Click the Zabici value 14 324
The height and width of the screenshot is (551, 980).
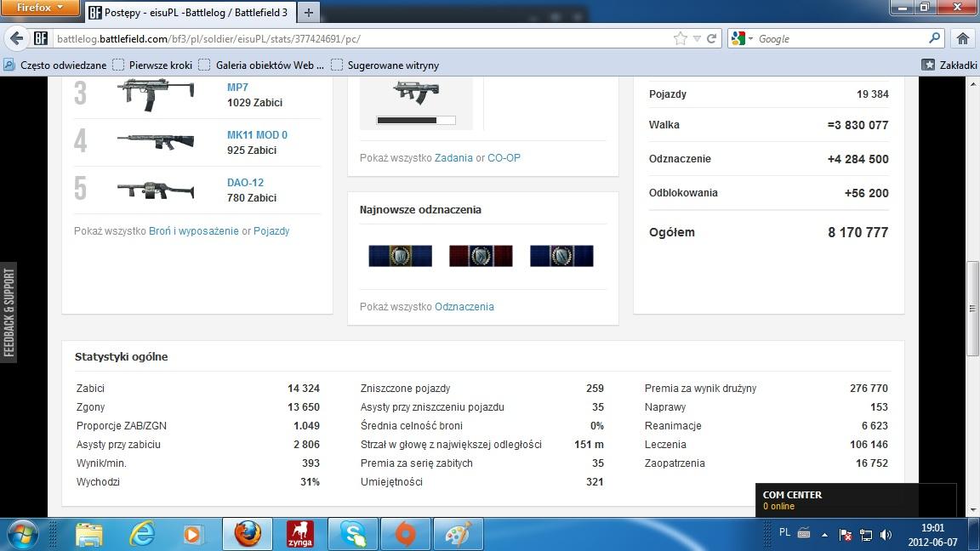(304, 389)
